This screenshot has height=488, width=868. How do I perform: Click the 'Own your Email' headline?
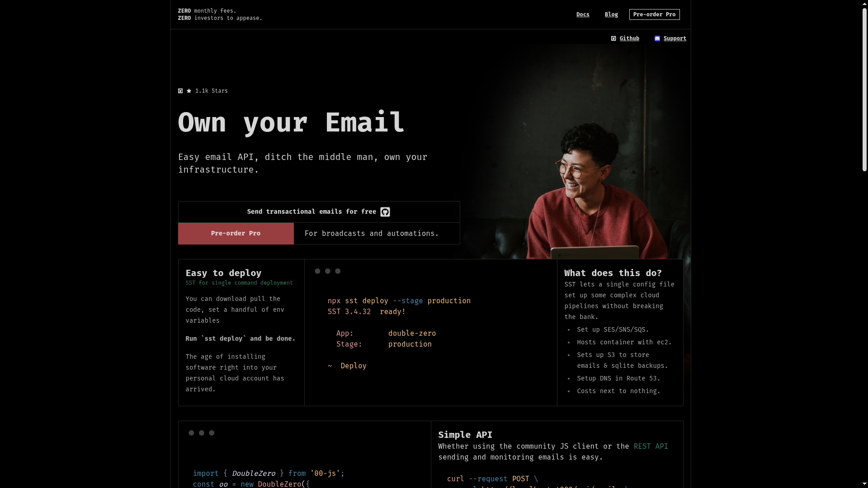pos(291,122)
